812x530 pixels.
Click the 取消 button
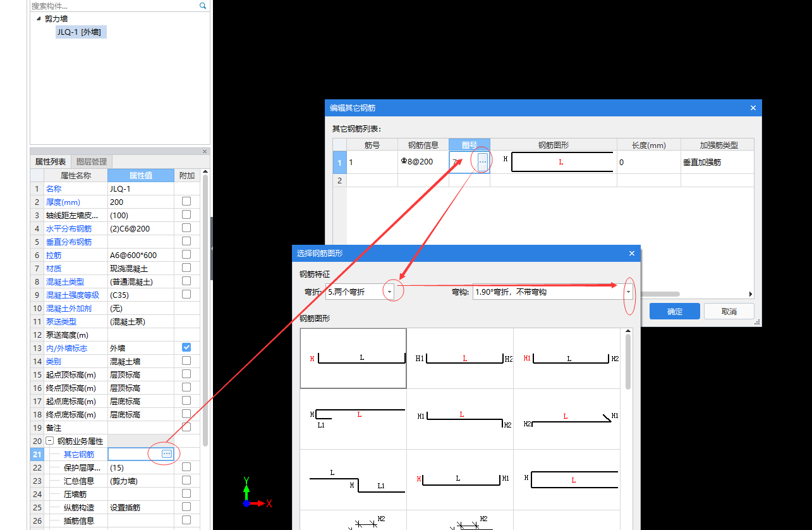[729, 311]
